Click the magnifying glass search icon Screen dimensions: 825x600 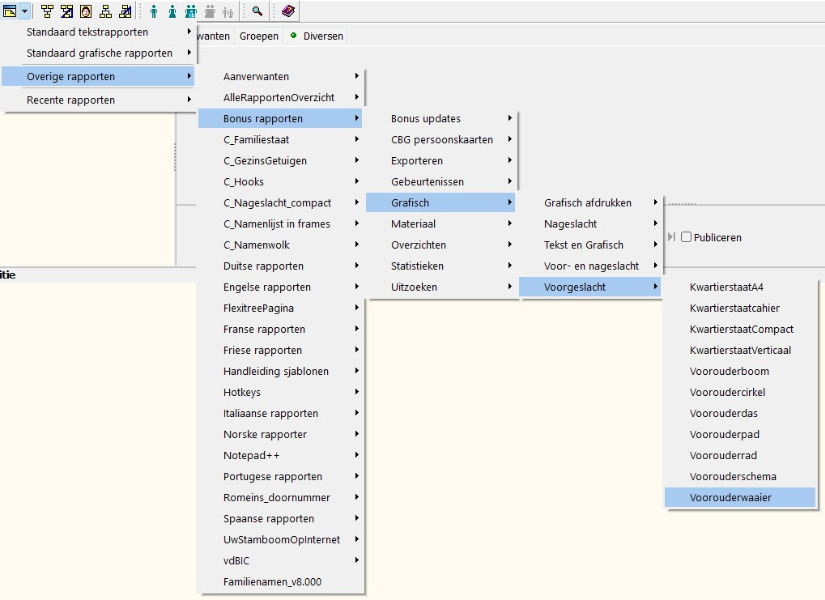[257, 10]
